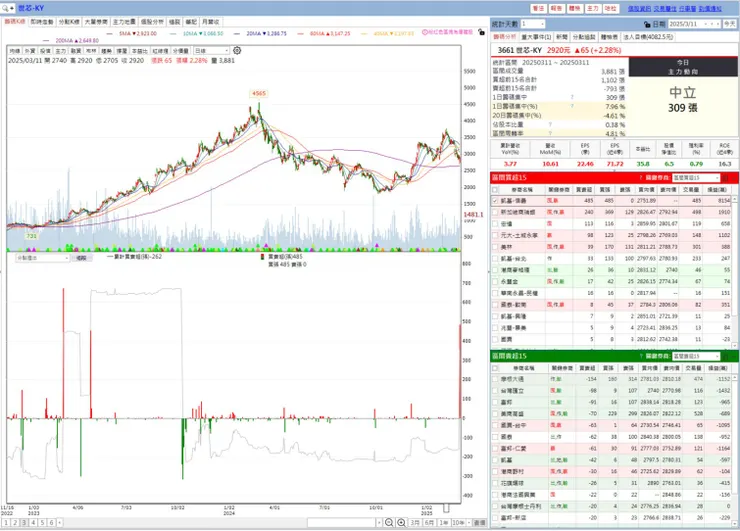
Task: Click the 4565 peak price label
Action: click(x=259, y=93)
